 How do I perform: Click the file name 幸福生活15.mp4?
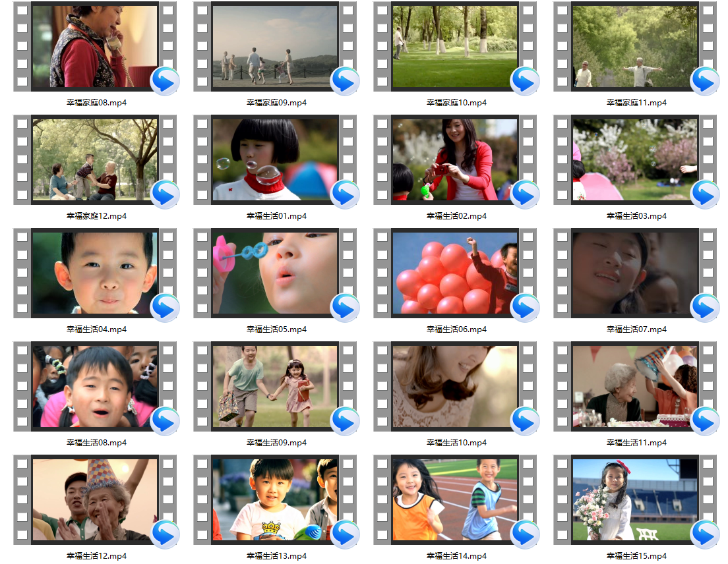tap(636, 555)
